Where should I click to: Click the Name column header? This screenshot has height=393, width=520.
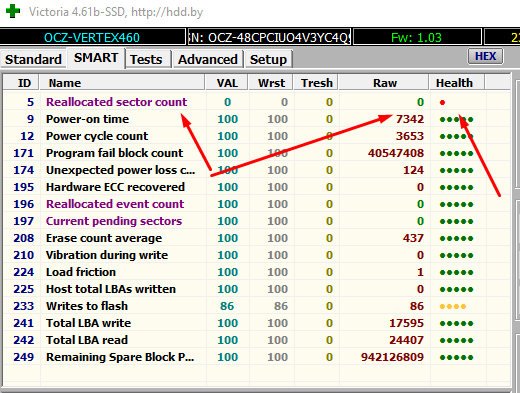[x=122, y=83]
